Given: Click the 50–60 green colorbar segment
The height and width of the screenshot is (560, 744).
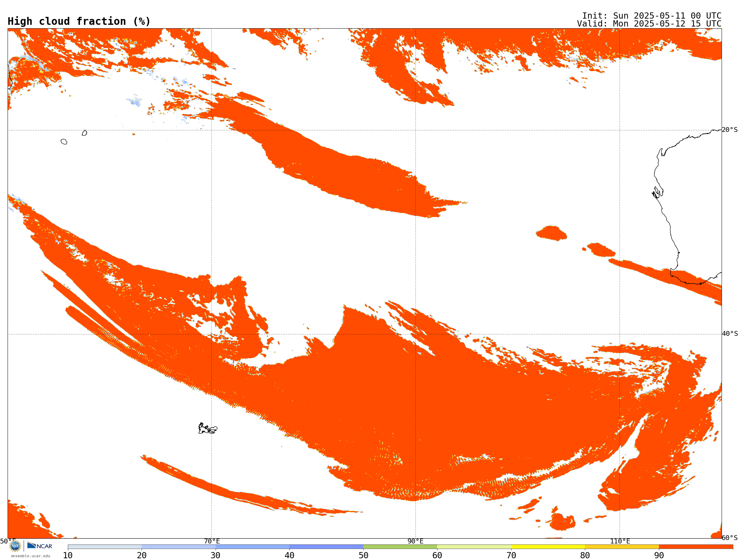Looking at the screenshot, I should (x=400, y=547).
